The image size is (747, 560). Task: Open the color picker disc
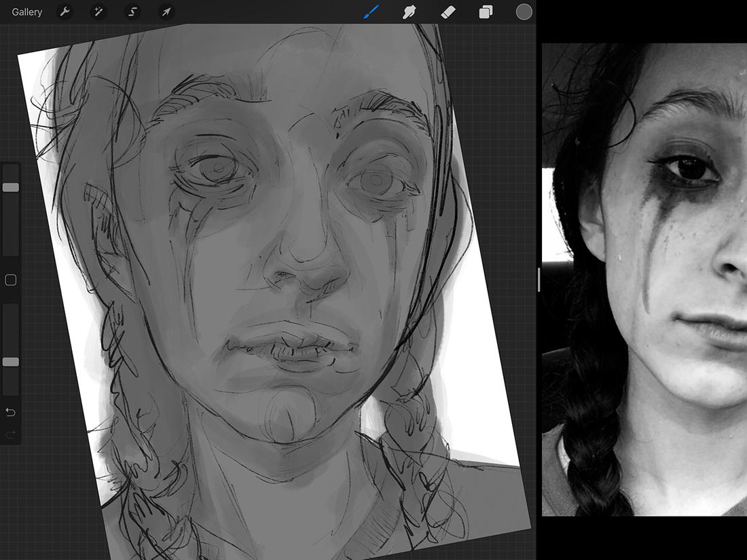524,12
